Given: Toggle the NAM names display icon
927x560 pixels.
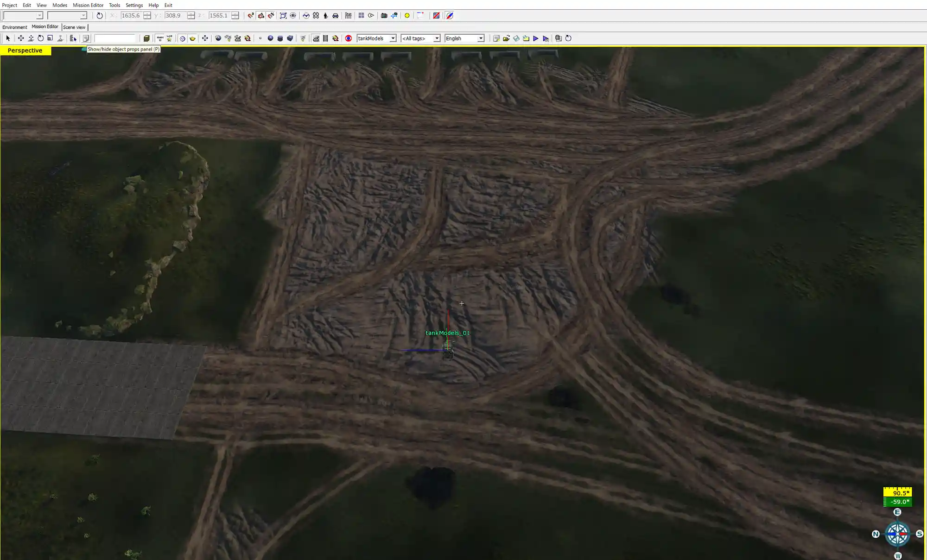Looking at the screenshot, I should click(x=160, y=38).
